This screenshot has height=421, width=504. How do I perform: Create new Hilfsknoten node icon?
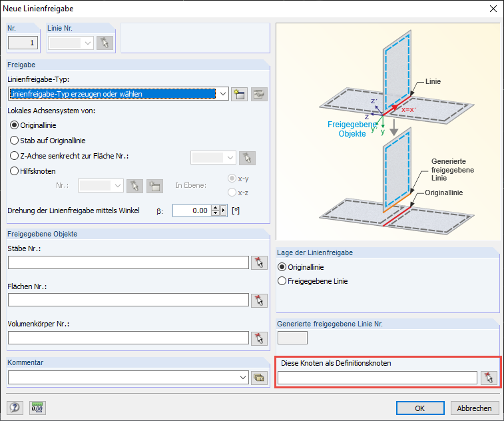pyautogui.click(x=154, y=186)
